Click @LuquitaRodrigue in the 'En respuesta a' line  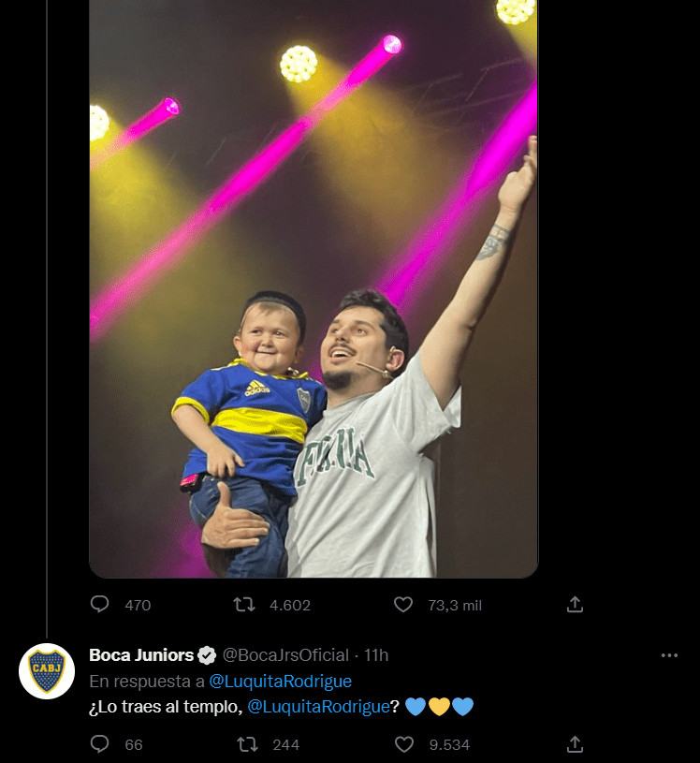coord(280,682)
